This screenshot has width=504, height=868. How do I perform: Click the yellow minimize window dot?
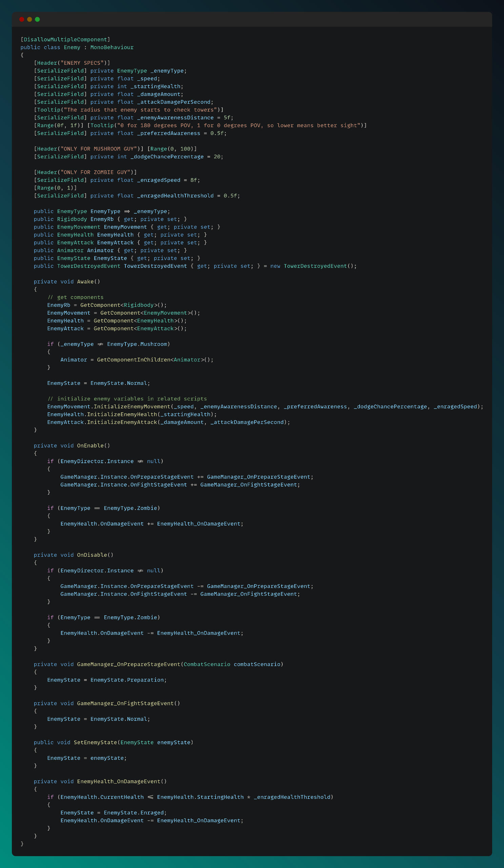click(29, 19)
